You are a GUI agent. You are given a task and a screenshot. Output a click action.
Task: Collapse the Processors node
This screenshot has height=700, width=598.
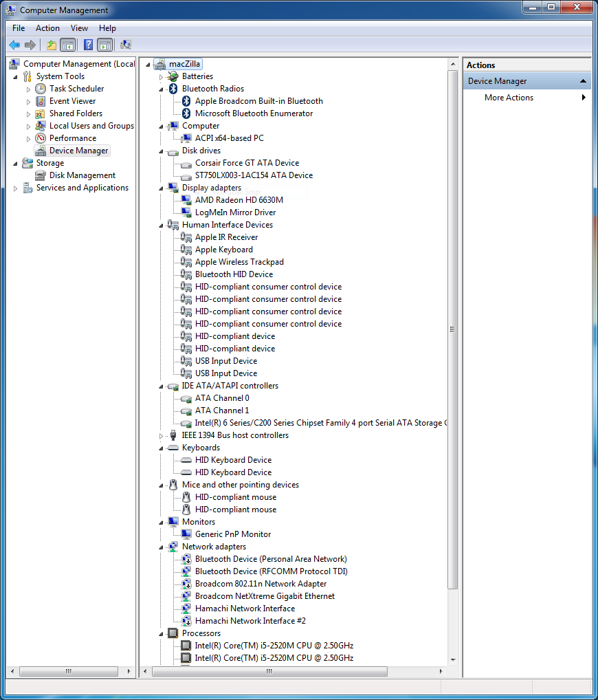161,633
